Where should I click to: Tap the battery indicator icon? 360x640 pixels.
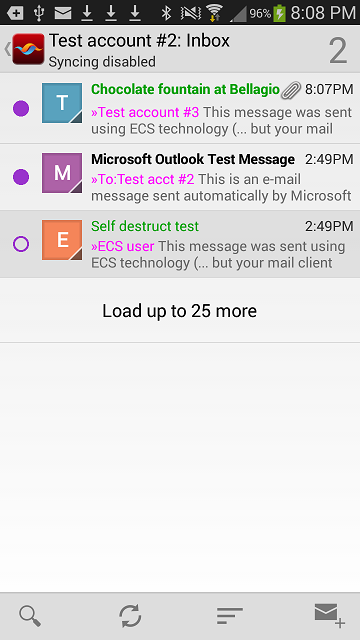coord(280,13)
